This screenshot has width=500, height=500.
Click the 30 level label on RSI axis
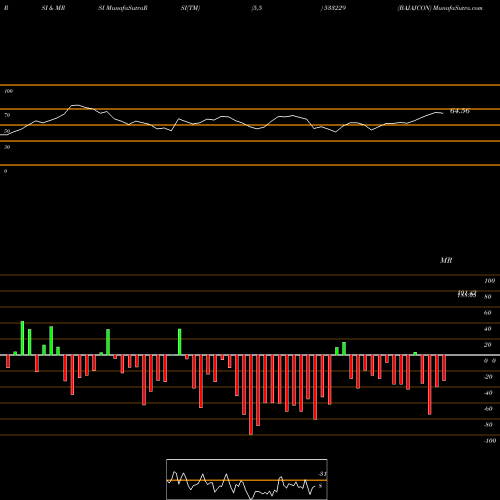tap(7, 147)
